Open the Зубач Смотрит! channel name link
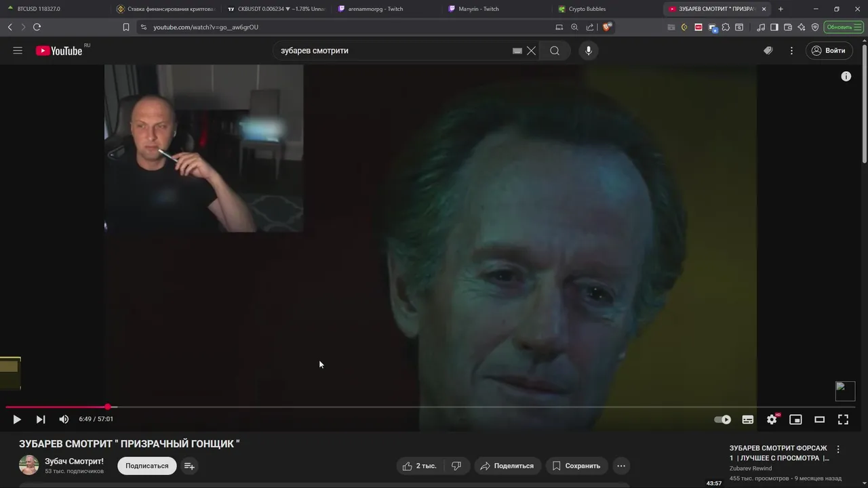868x488 pixels. tap(74, 461)
